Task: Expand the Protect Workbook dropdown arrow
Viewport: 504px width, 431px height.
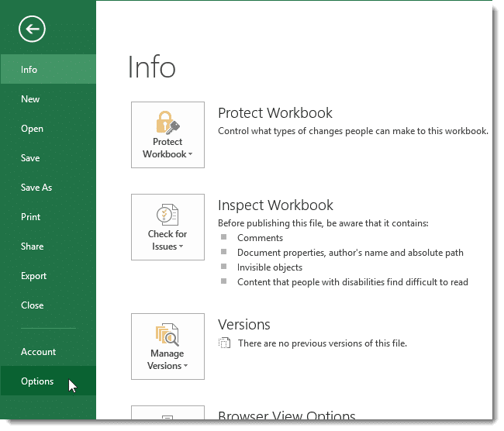Action: pyautogui.click(x=190, y=155)
